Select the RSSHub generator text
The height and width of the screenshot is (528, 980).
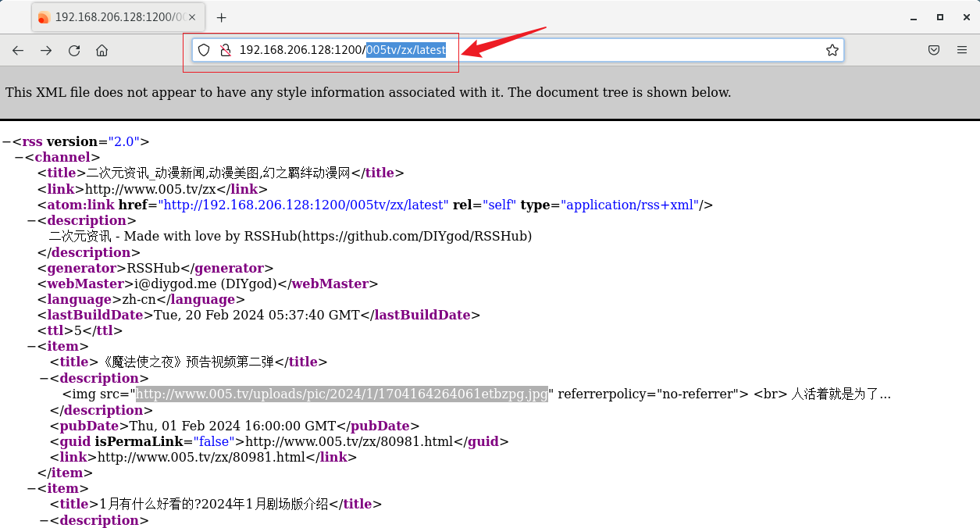[x=154, y=268]
